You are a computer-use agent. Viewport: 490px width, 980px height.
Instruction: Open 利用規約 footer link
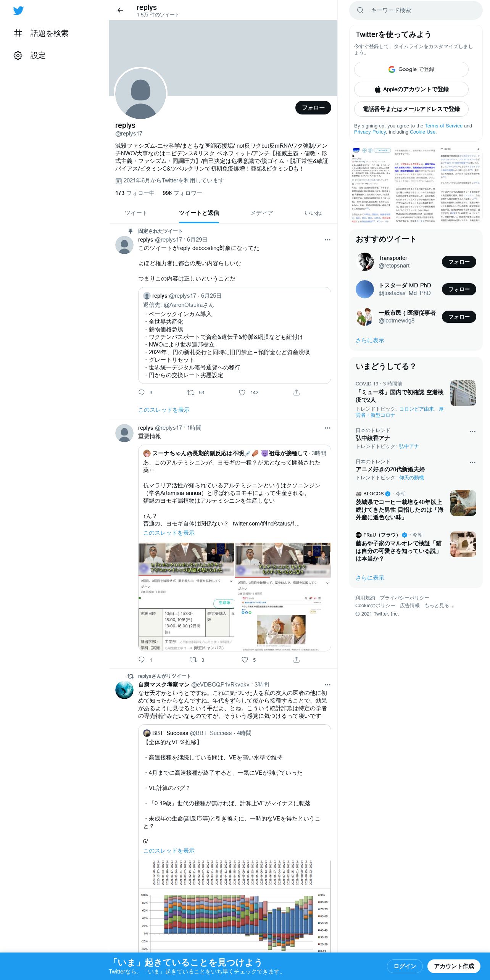click(365, 598)
